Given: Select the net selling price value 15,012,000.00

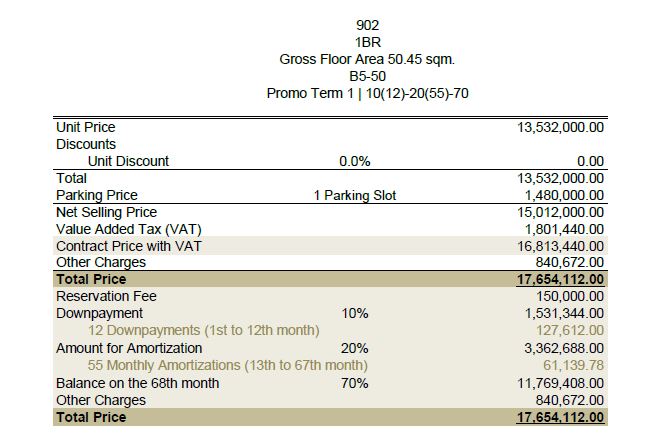Looking at the screenshot, I should [x=555, y=212].
